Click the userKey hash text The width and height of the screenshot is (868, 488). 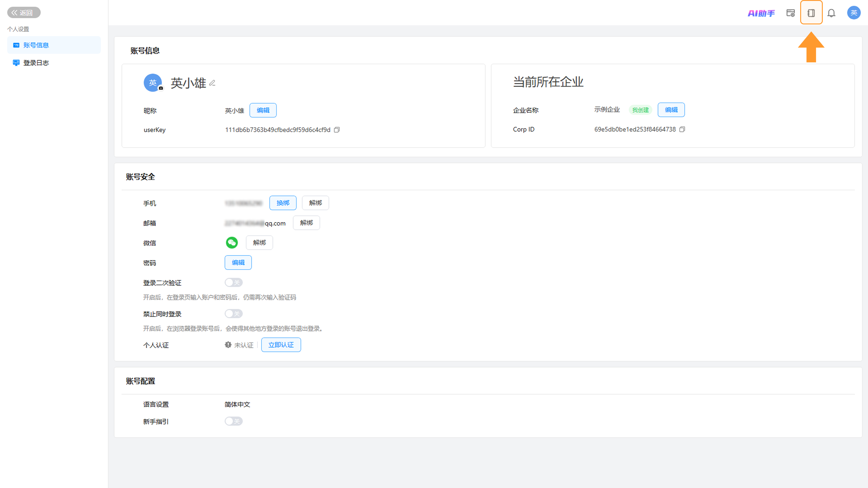(x=278, y=130)
